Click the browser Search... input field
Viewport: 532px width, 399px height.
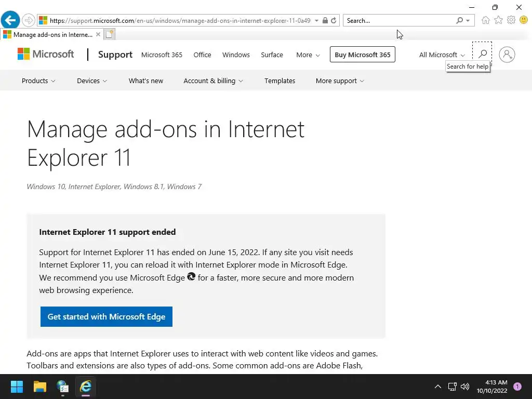pos(398,20)
